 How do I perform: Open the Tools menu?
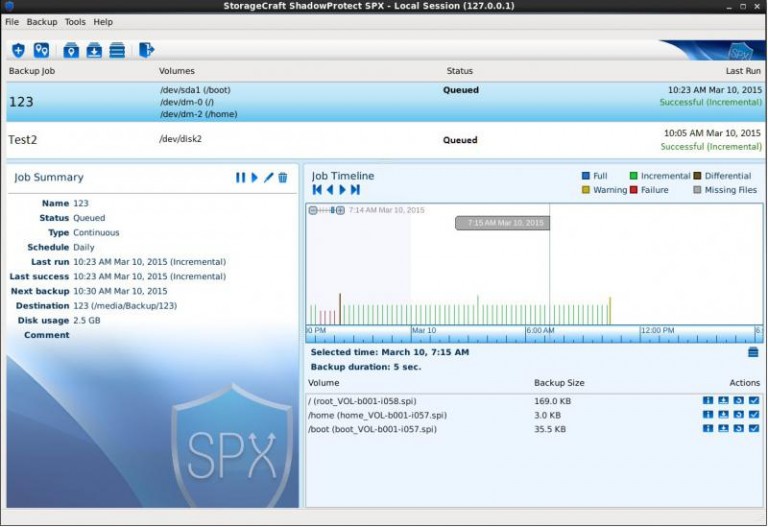(x=75, y=22)
